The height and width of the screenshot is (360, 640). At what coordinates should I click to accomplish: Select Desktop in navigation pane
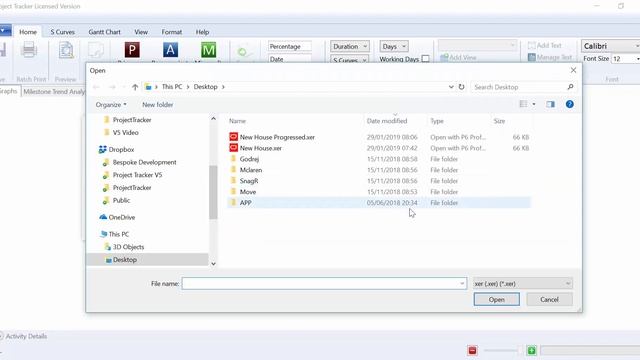tap(147, 260)
